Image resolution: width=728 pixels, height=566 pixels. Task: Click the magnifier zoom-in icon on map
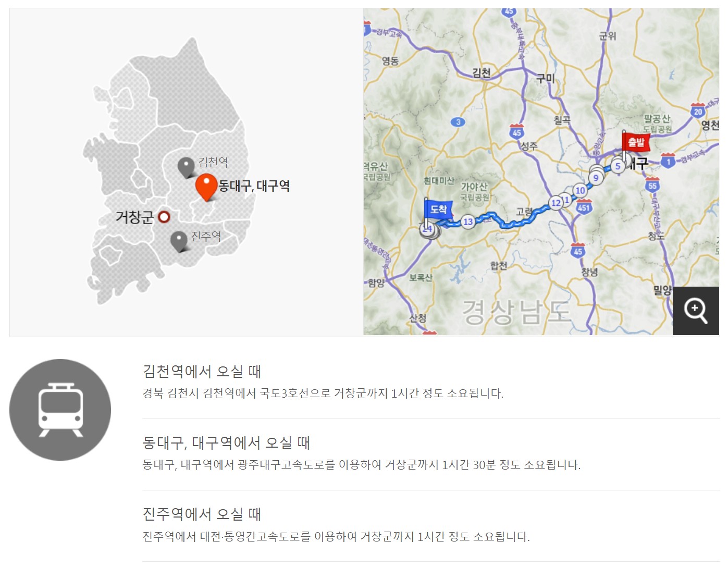[x=696, y=311]
